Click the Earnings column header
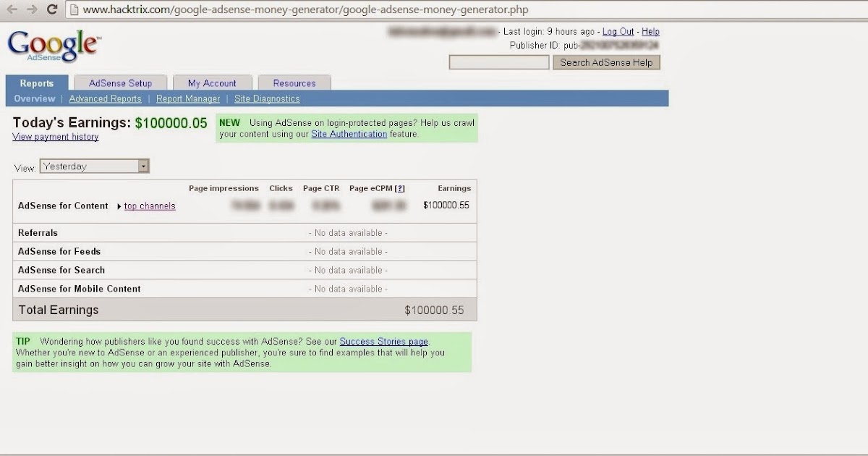 (454, 188)
